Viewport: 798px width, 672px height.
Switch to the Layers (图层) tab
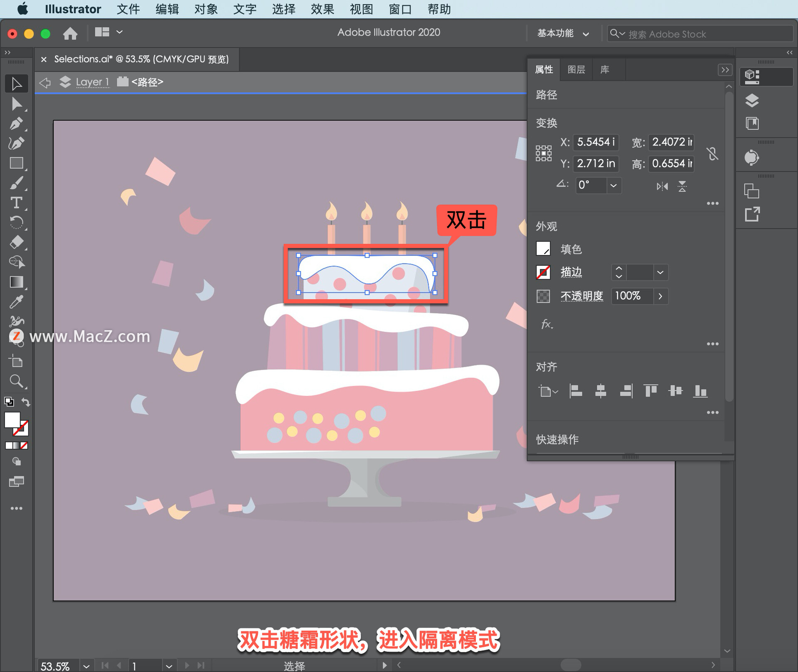[576, 70]
